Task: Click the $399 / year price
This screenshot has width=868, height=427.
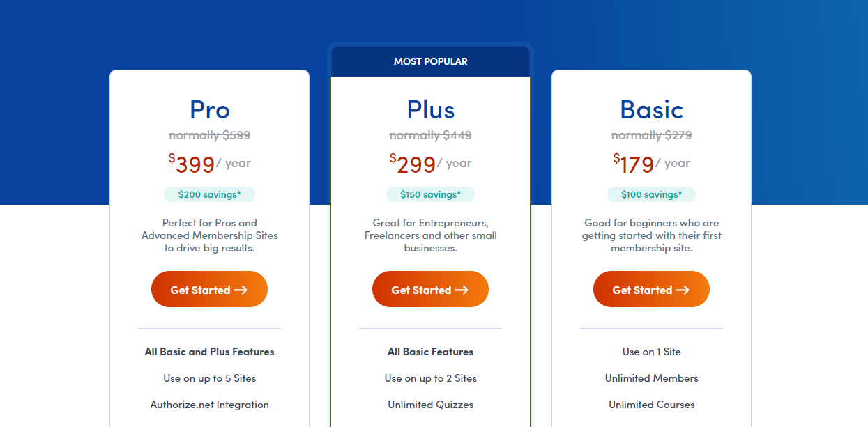Action: [x=209, y=164]
